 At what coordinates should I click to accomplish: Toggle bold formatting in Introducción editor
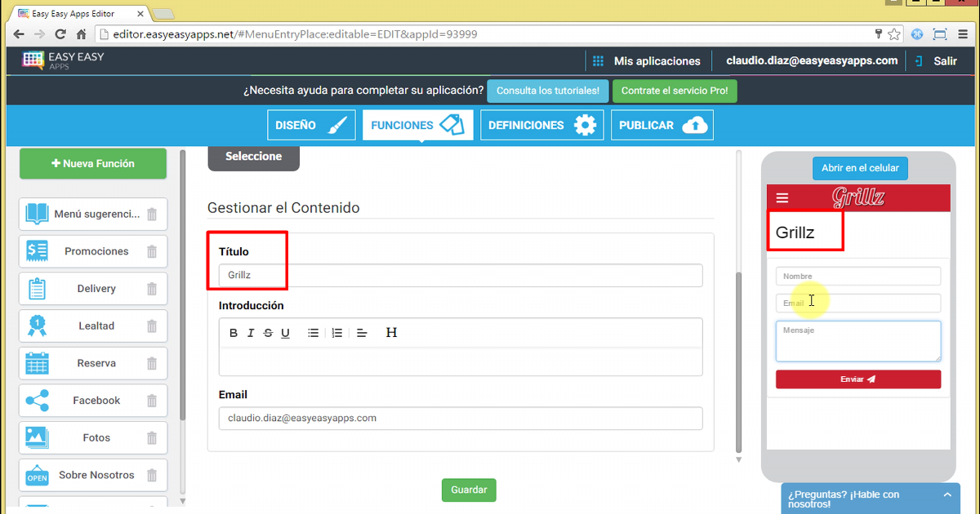234,333
